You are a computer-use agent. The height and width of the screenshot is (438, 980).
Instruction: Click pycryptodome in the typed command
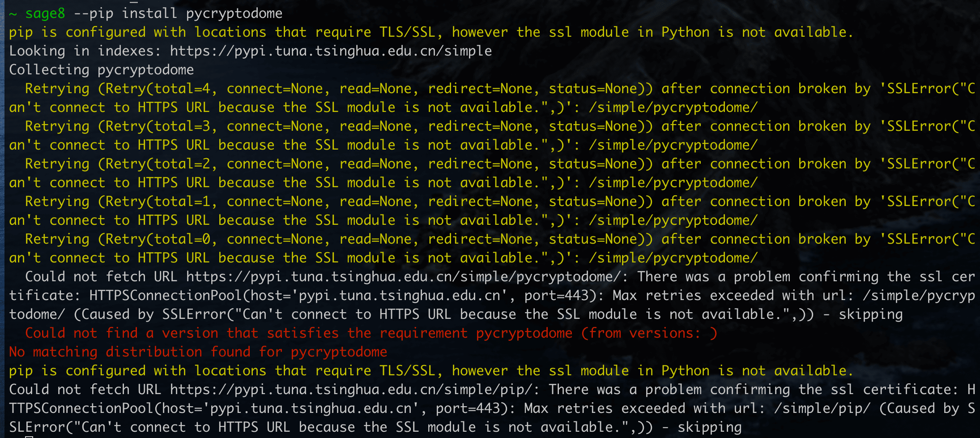point(234,13)
